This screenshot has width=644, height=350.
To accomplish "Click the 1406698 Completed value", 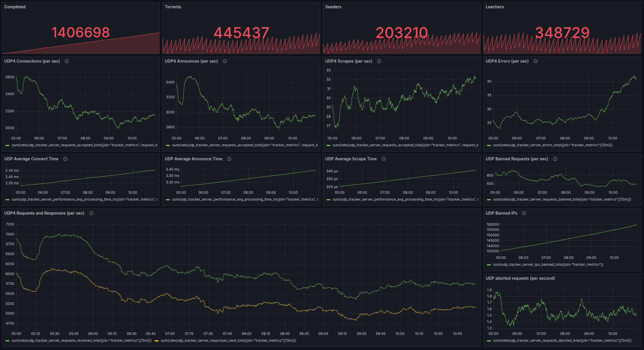I will tap(81, 33).
